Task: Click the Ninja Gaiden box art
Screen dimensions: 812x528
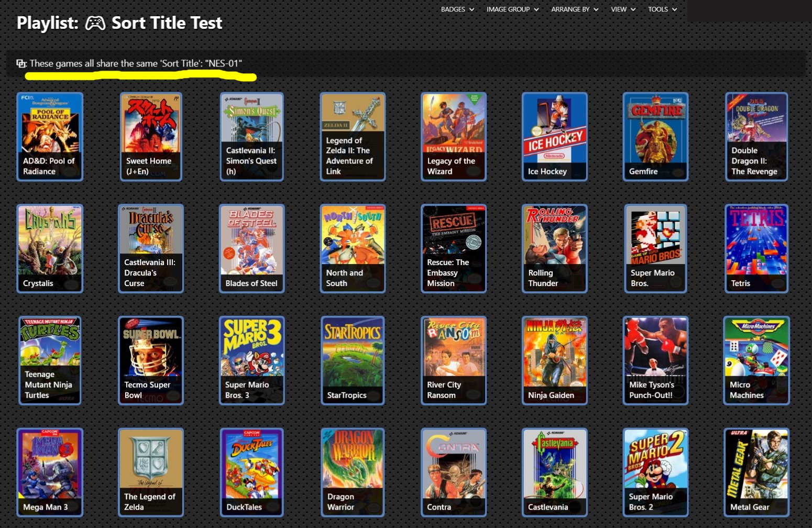Action: [x=554, y=360]
